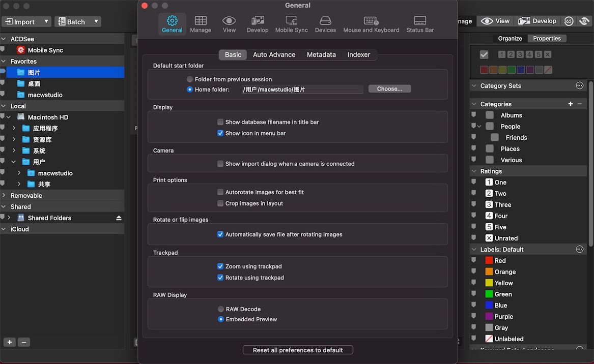Collapse the Favorites section
The height and width of the screenshot is (364, 594).
pos(4,62)
